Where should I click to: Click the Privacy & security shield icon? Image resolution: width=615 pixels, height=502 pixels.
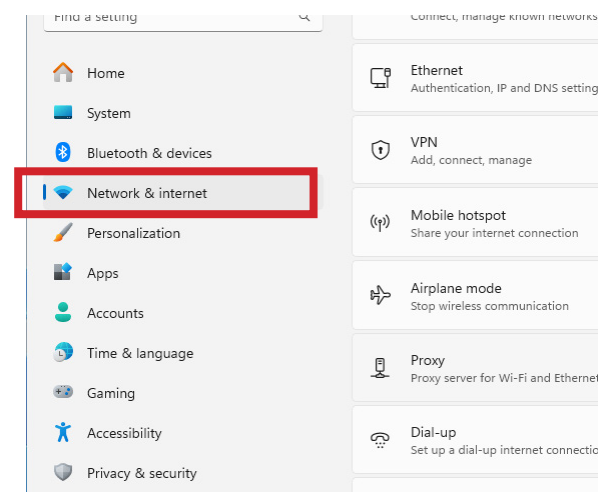(x=63, y=472)
